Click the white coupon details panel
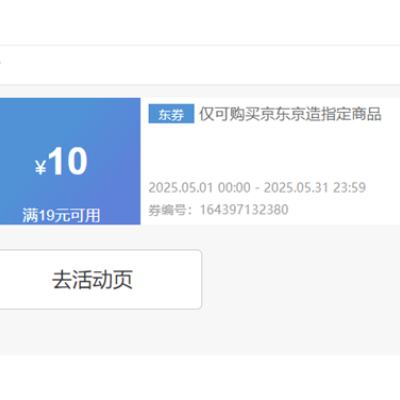This screenshot has width=400, height=400. [270, 161]
